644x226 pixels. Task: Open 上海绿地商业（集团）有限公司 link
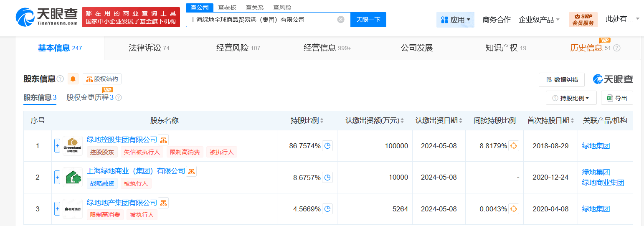(x=136, y=171)
